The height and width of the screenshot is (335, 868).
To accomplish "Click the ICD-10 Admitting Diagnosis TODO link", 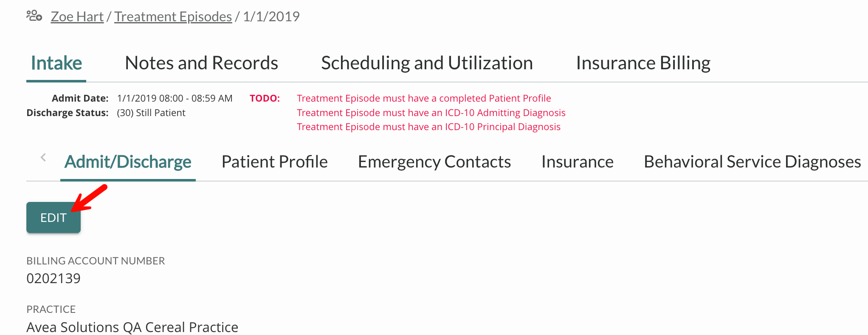I will [431, 112].
